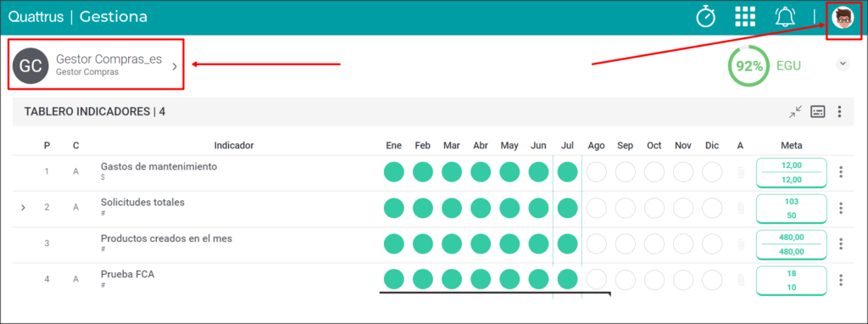Click the Ene month column header
Image resolution: width=868 pixels, height=324 pixels.
click(393, 146)
